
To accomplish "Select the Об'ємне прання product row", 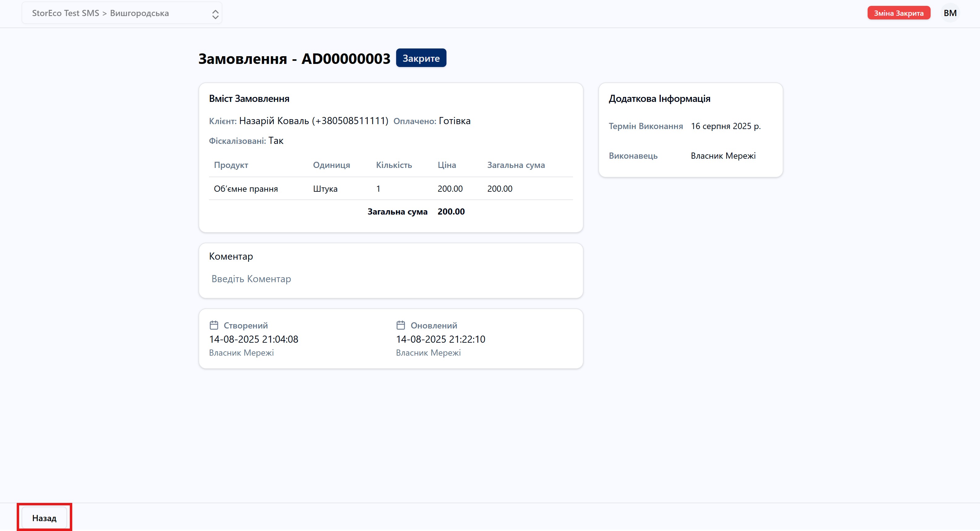I will point(246,189).
